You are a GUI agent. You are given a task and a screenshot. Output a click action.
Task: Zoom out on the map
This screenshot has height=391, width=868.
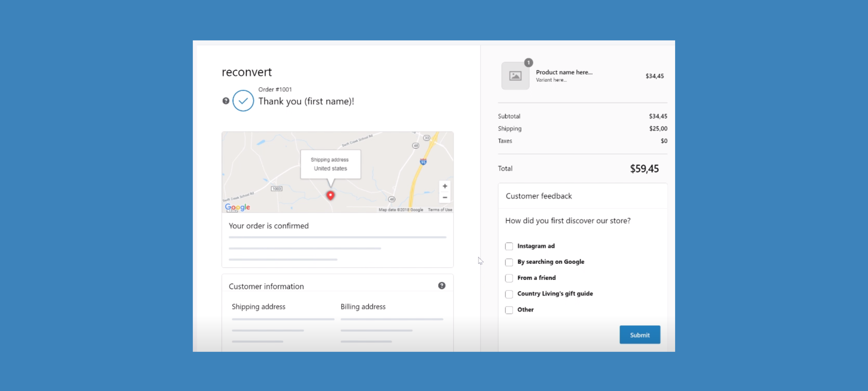coord(445,197)
